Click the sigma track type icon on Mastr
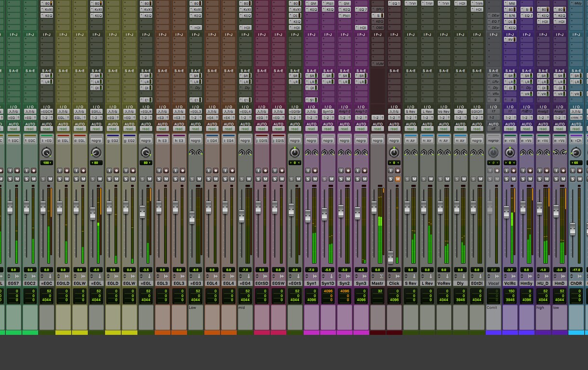 pos(381,276)
